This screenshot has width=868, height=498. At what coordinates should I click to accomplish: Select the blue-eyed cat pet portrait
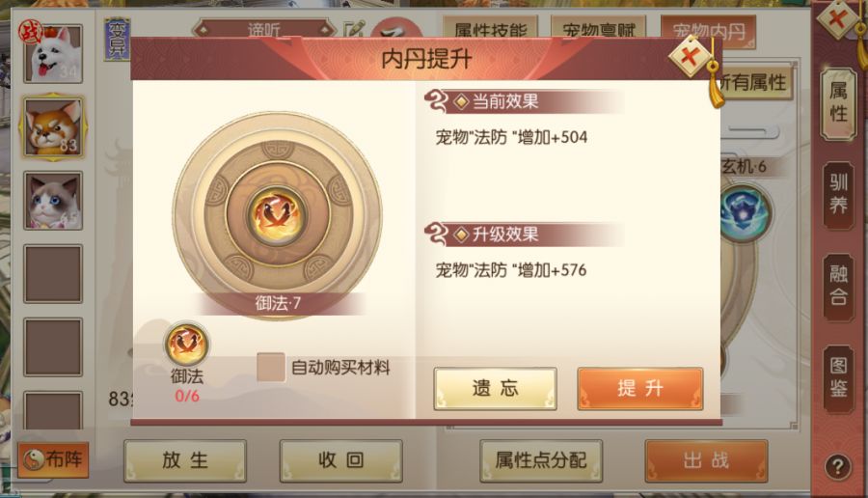pos(53,201)
